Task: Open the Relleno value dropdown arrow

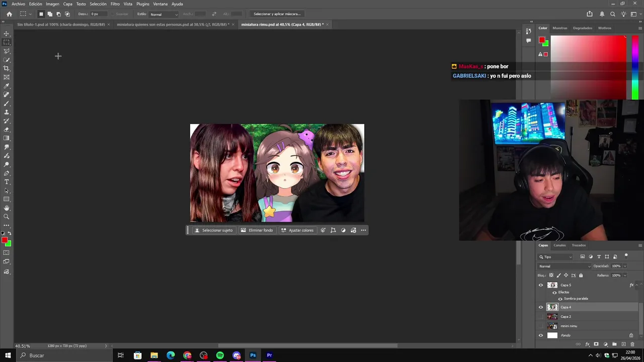Action: point(625,276)
